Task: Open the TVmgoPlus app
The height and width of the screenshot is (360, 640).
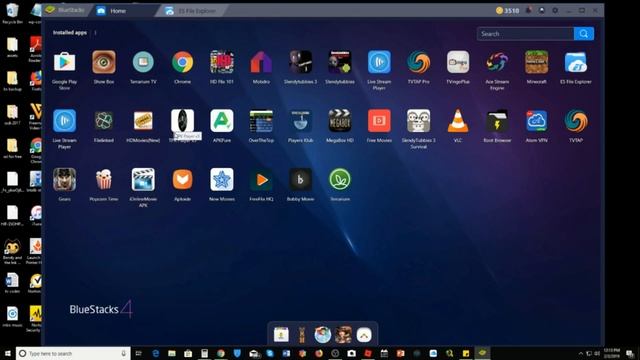Action: pyautogui.click(x=458, y=62)
